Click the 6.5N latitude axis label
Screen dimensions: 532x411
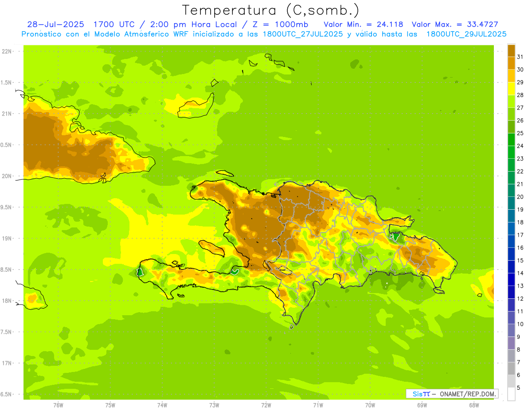coord(7,394)
